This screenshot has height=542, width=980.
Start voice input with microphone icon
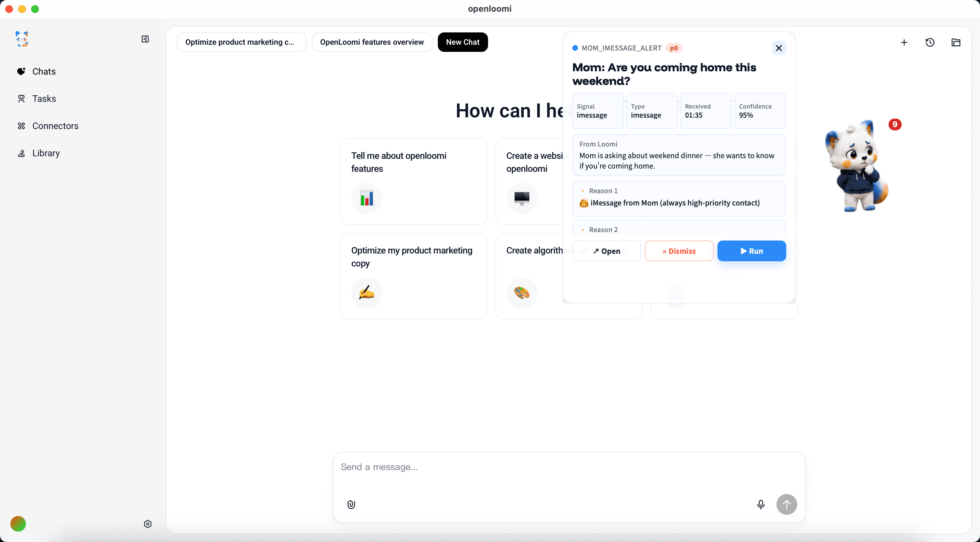point(761,504)
